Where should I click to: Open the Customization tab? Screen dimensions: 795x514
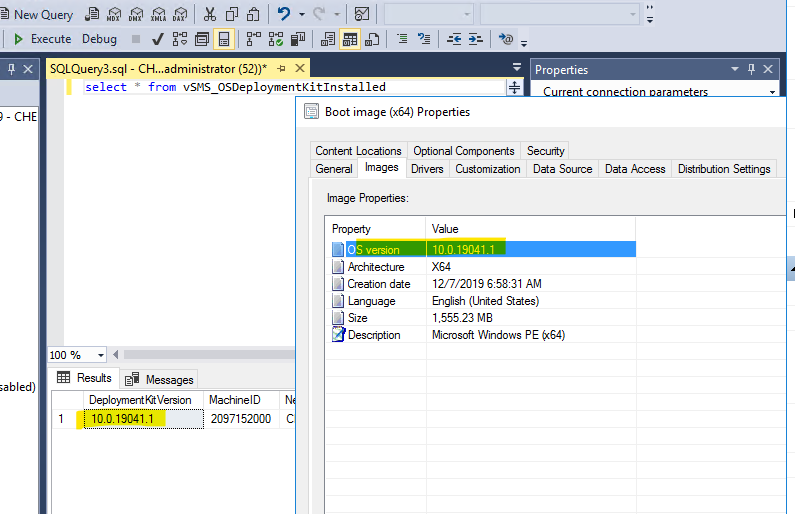[487, 169]
